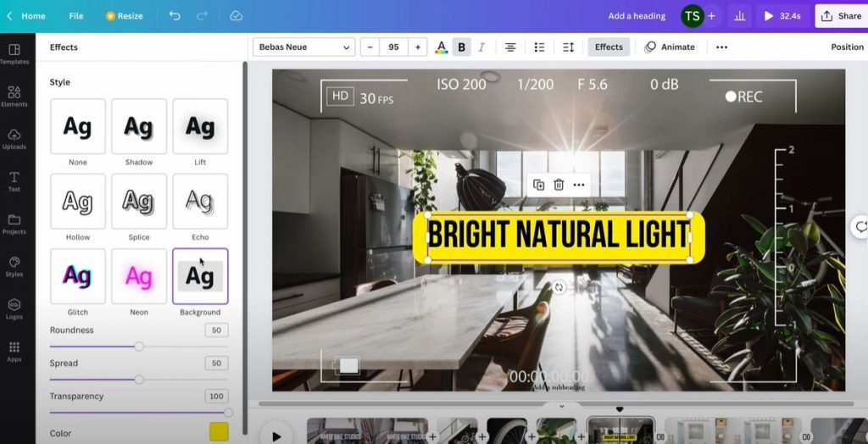Open the Projects sidebar panel
This screenshot has width=868, height=444.
point(14,225)
